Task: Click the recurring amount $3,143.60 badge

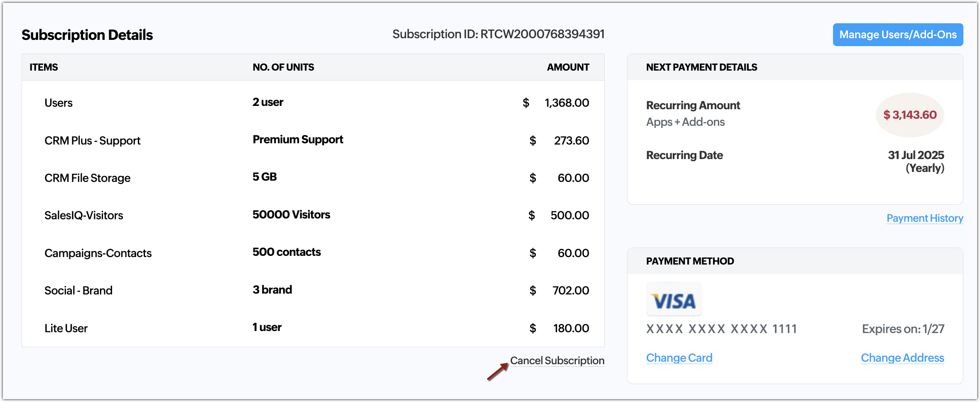Action: pyautogui.click(x=910, y=115)
